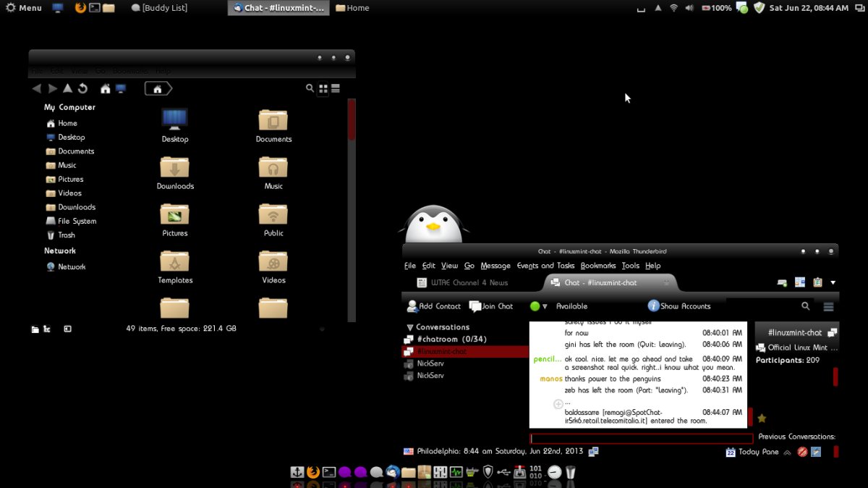Select File System in the sidebar
Screen dimensions: 868x488
(71, 221)
